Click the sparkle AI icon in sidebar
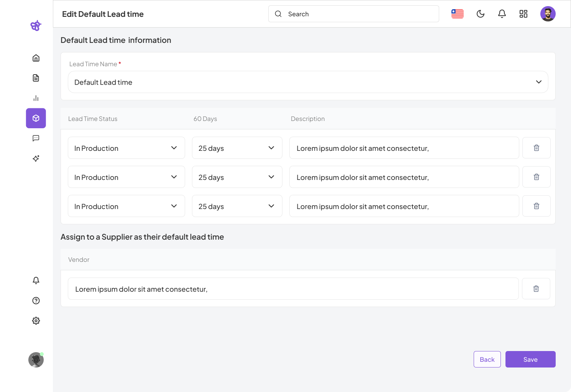Screen dimensions: 571x392 [x=36, y=158]
